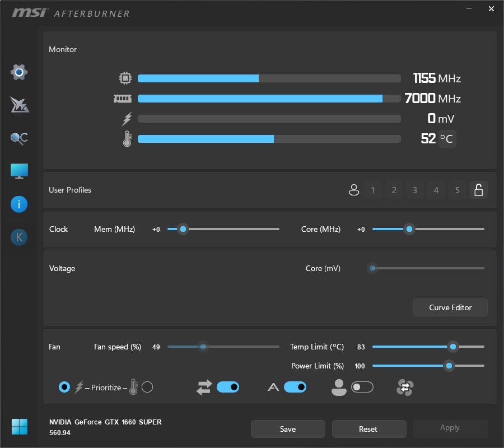Click the 52 temperature reading
The image size is (504, 448).
[428, 139]
